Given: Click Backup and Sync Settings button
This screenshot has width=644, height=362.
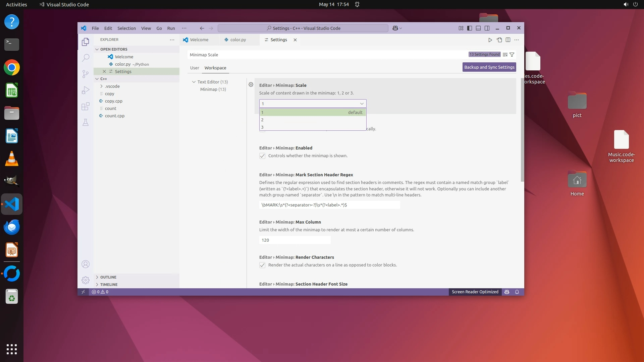Looking at the screenshot, I should [489, 67].
